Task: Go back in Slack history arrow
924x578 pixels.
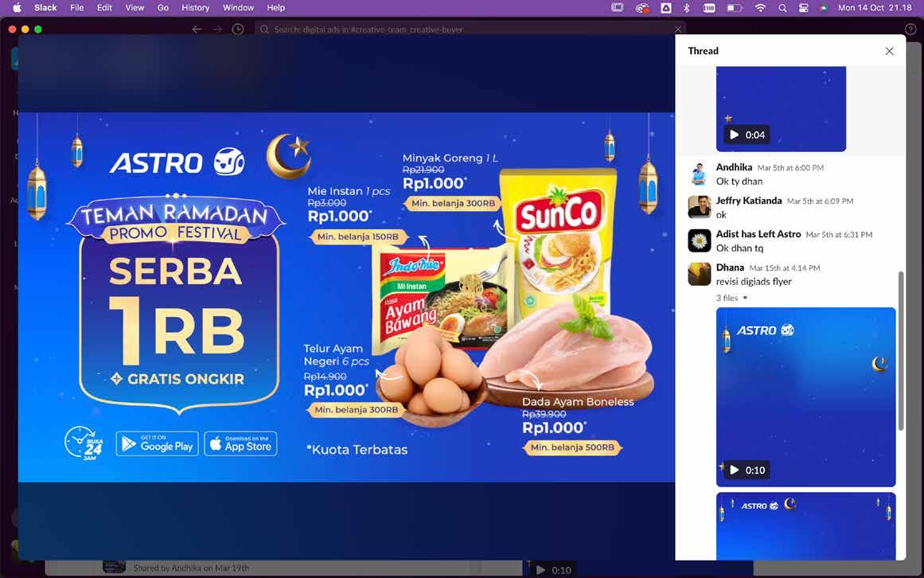Action: click(x=197, y=29)
